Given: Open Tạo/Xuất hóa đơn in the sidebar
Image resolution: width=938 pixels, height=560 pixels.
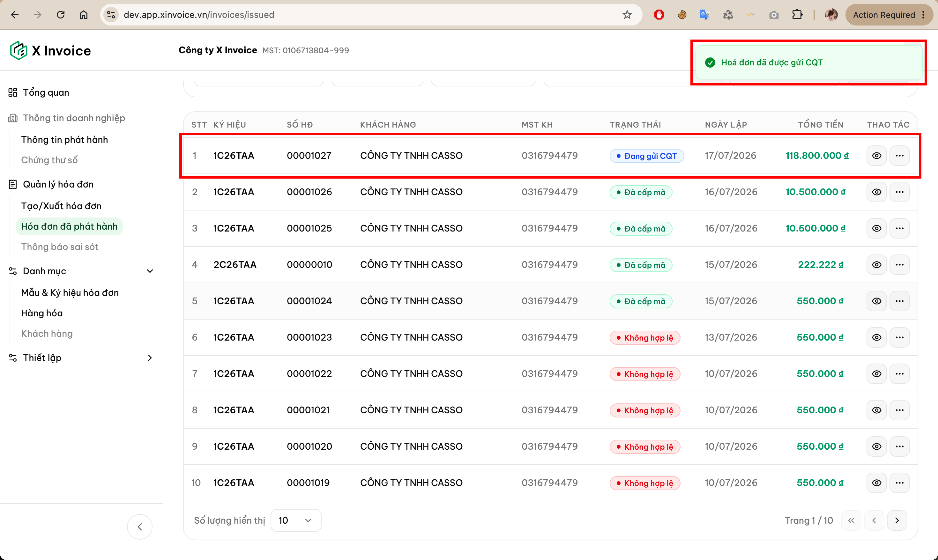Looking at the screenshot, I should pos(61,206).
